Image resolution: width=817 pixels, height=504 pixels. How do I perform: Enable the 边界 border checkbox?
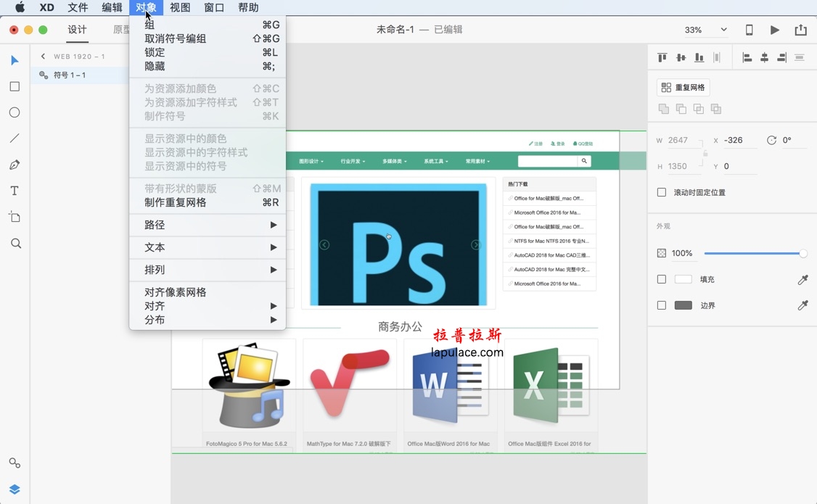point(662,305)
